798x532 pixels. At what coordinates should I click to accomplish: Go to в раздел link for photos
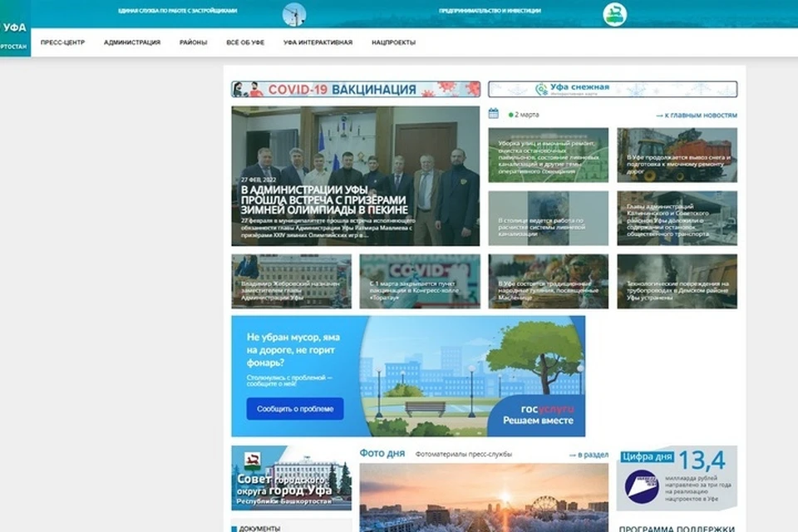click(589, 455)
